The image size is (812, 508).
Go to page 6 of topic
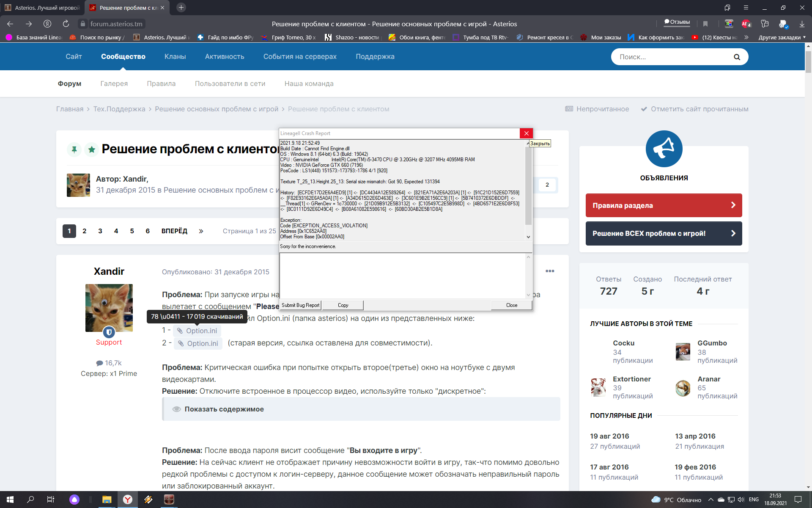(148, 231)
